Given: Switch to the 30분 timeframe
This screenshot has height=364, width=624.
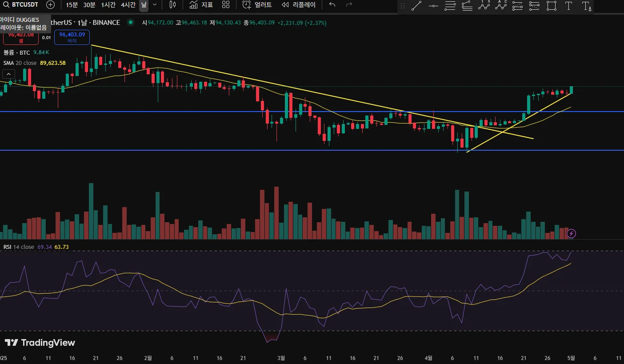Looking at the screenshot, I should [89, 5].
